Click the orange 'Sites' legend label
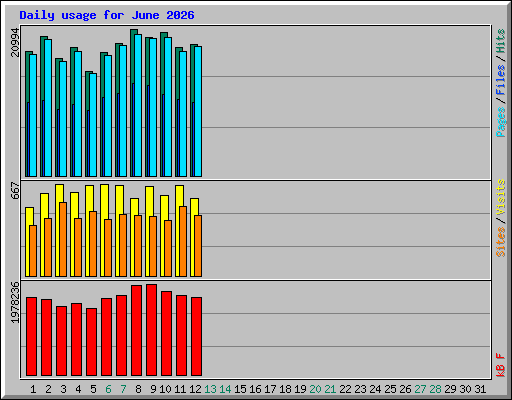The width and height of the screenshot is (512, 400). pos(501,242)
